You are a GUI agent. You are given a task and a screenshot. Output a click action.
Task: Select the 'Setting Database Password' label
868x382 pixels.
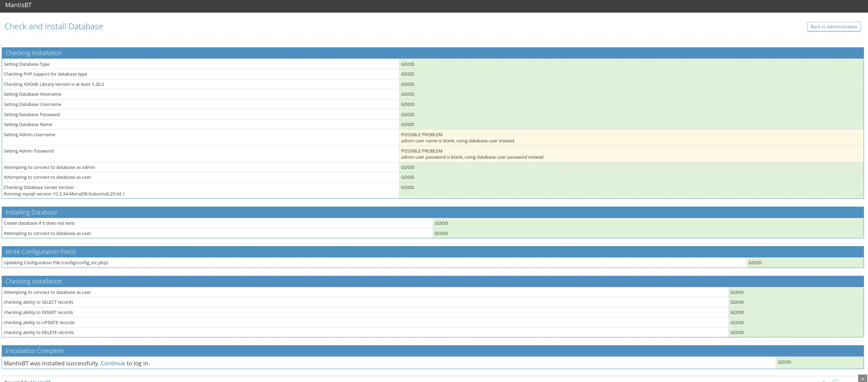[32, 114]
